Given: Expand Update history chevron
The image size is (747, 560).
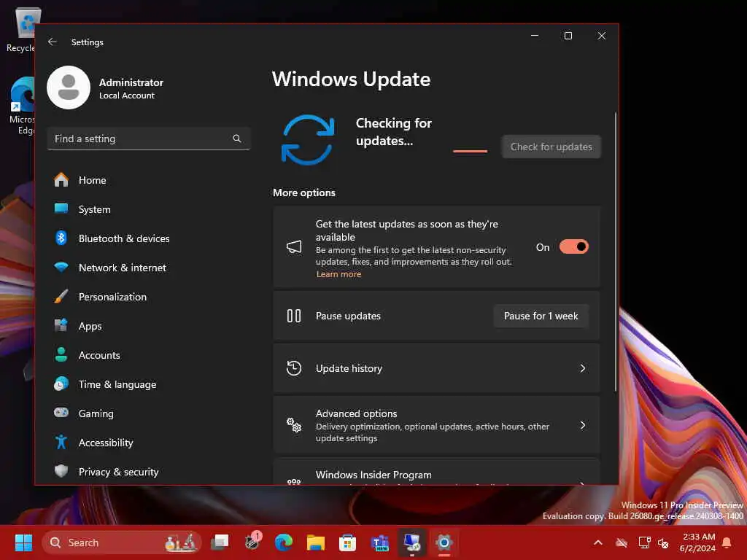Looking at the screenshot, I should coord(583,368).
